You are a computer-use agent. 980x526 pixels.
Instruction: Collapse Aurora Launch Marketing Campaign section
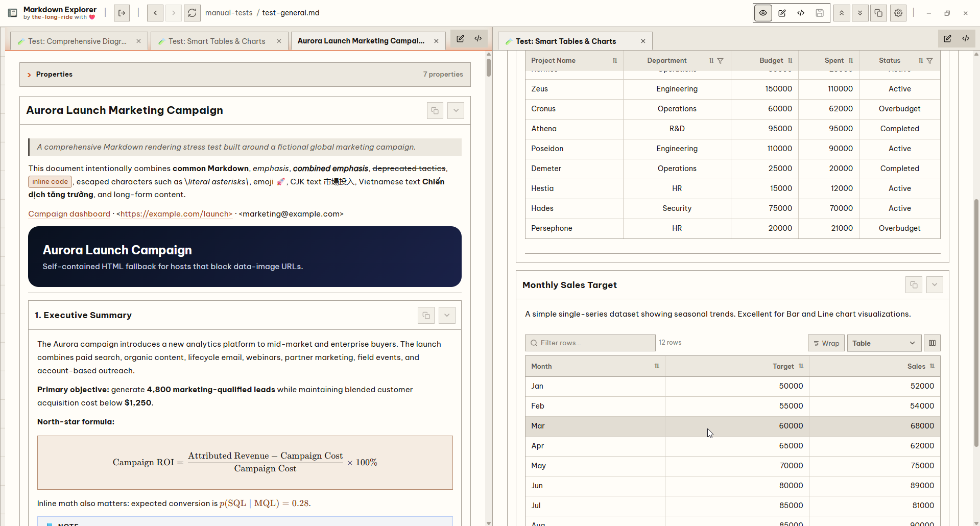click(456, 111)
